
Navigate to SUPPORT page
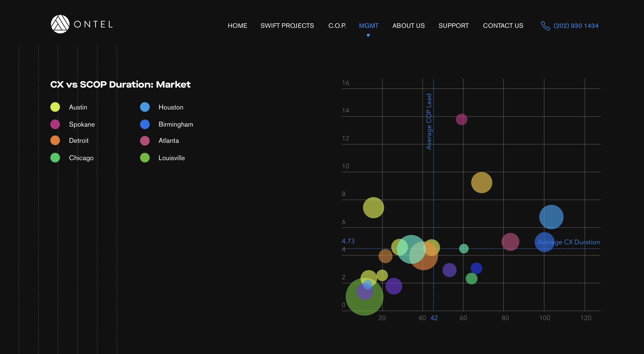point(453,26)
